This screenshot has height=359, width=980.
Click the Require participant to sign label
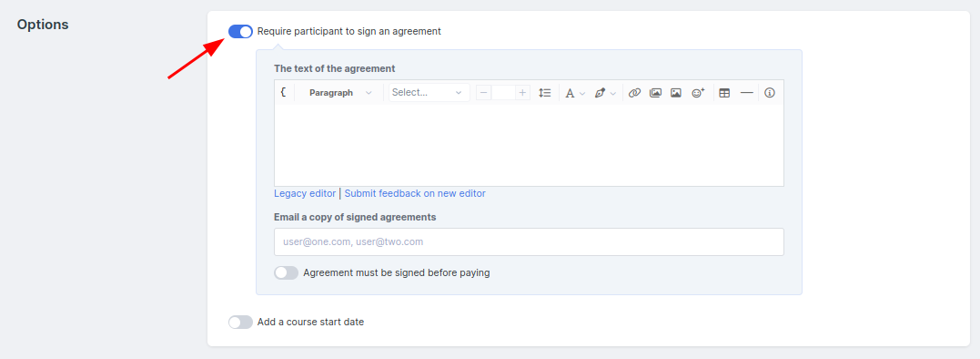click(349, 31)
